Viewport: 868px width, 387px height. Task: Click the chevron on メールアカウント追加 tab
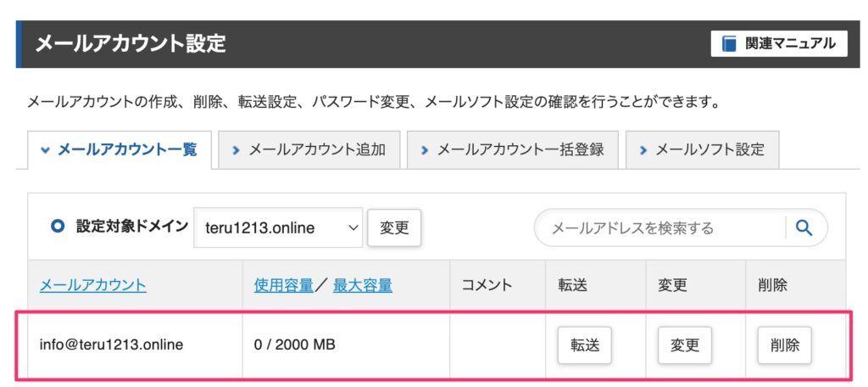(x=236, y=149)
